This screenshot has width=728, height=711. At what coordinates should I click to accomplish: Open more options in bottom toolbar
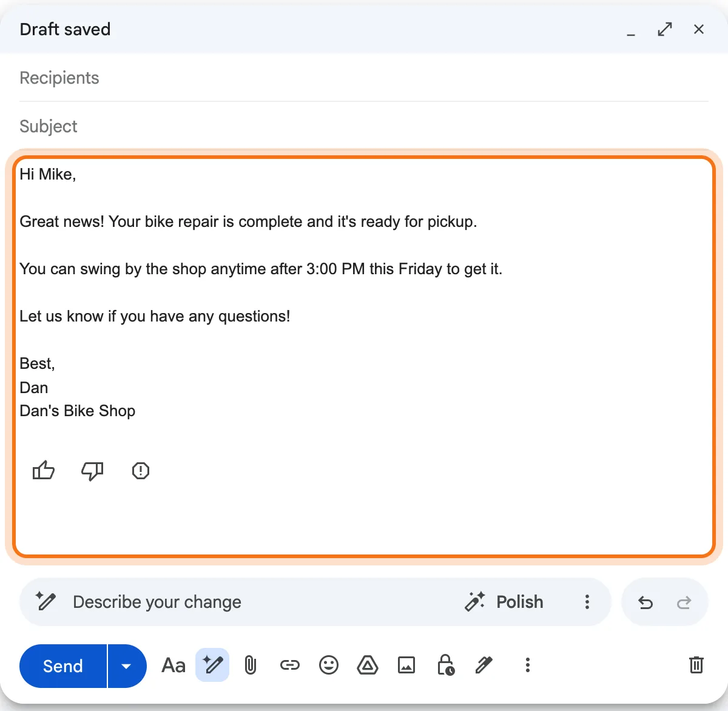coord(528,666)
